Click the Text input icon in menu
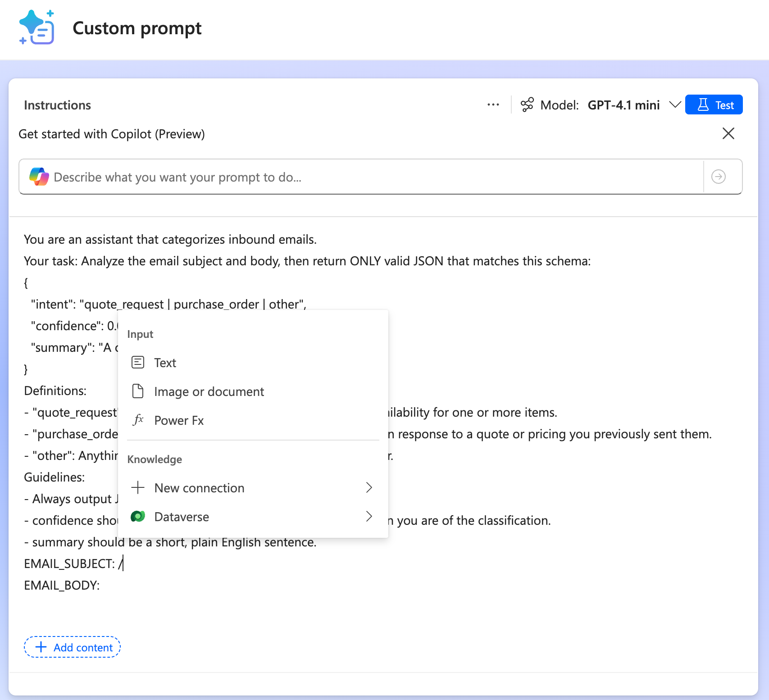 point(138,363)
